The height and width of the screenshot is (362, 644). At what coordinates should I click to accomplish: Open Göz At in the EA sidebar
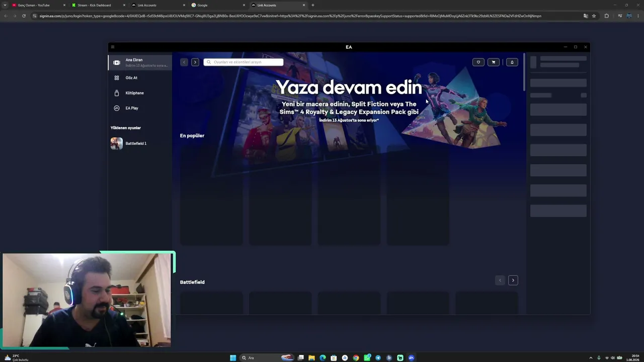140,78
